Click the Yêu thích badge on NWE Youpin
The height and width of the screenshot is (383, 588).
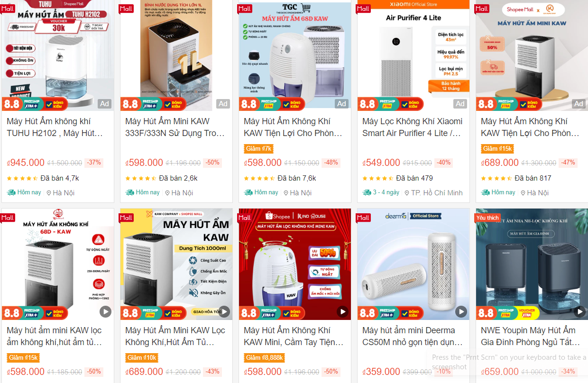point(487,218)
